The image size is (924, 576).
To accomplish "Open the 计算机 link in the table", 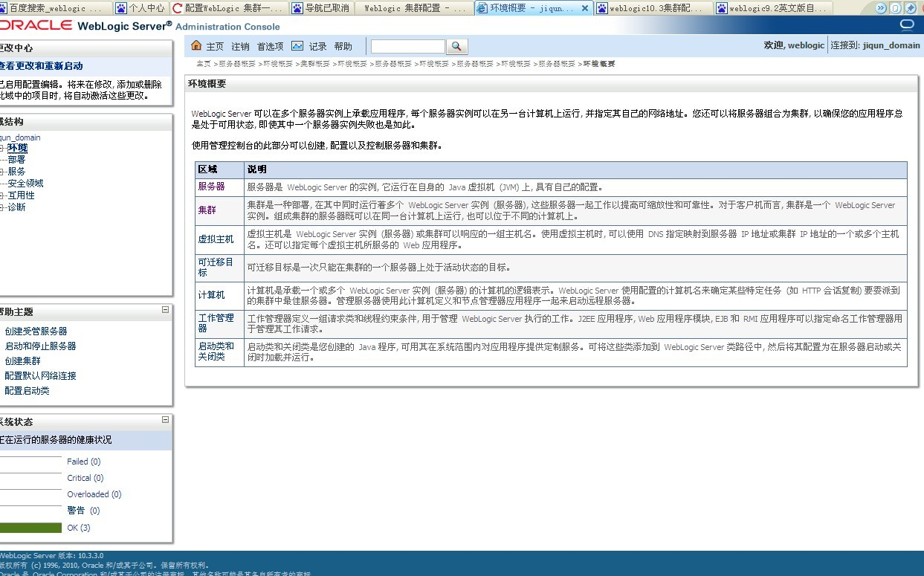I will (x=211, y=295).
